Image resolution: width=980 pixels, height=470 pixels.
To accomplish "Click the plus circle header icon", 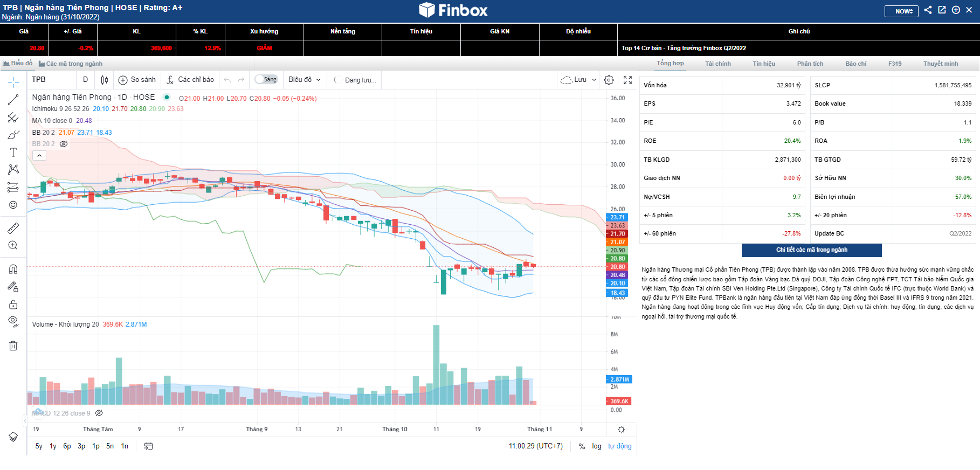I will [956, 10].
